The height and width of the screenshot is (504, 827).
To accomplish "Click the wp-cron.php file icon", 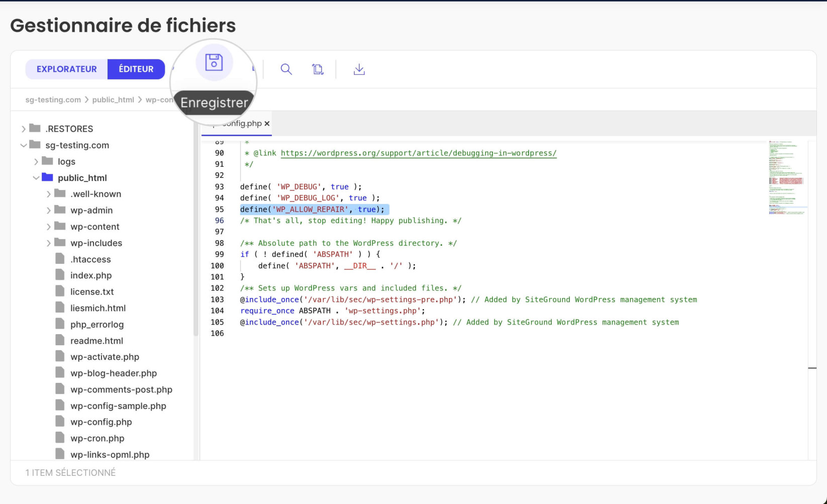I will click(x=60, y=438).
